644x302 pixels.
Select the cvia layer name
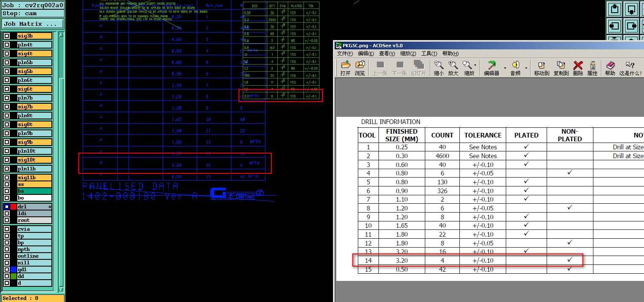[34, 229]
